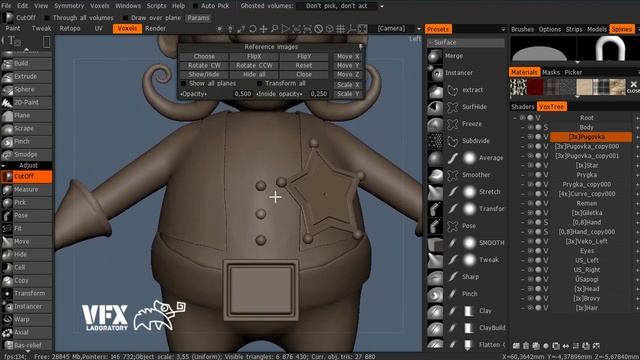
Task: Select the Extrude sculpt tool
Action: [x=27, y=76]
